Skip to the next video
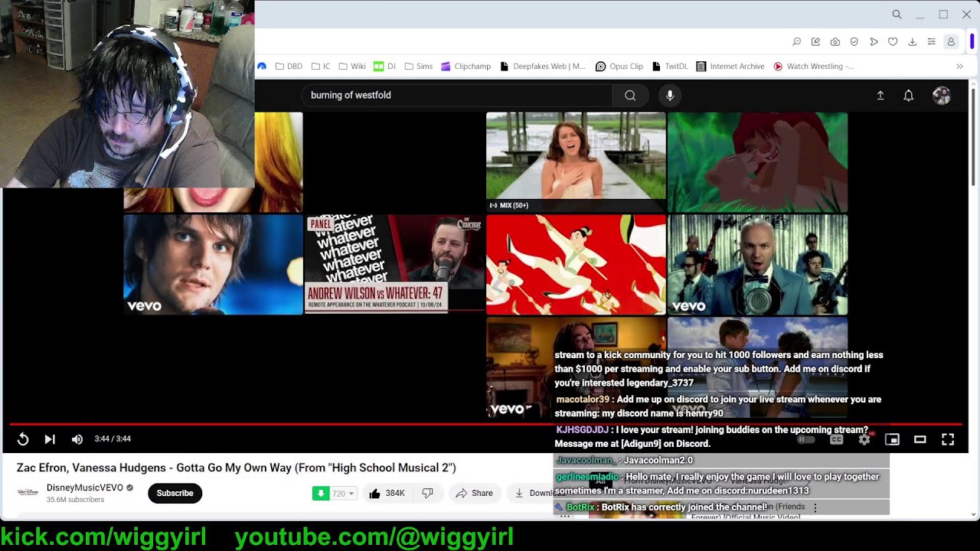980x551 pixels. click(x=50, y=439)
